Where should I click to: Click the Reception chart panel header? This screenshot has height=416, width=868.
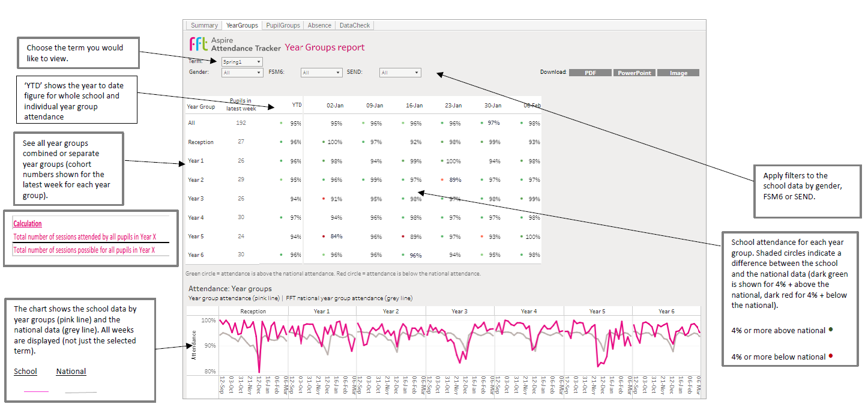click(x=253, y=311)
